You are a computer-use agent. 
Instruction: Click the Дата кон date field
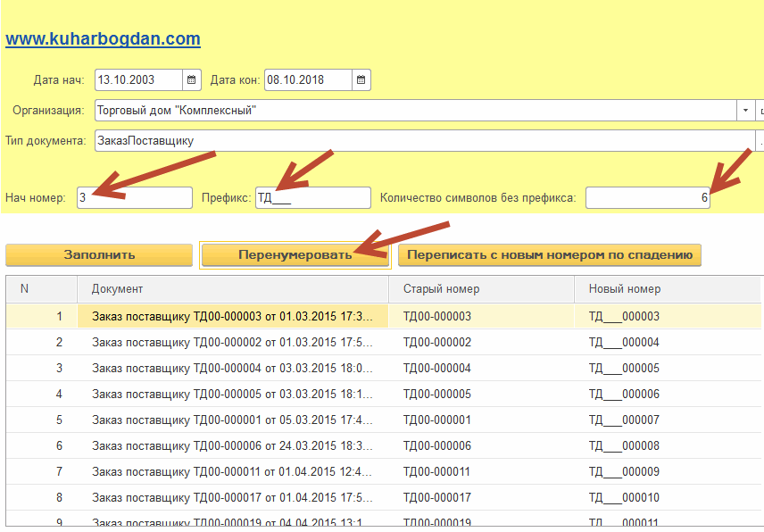307,80
